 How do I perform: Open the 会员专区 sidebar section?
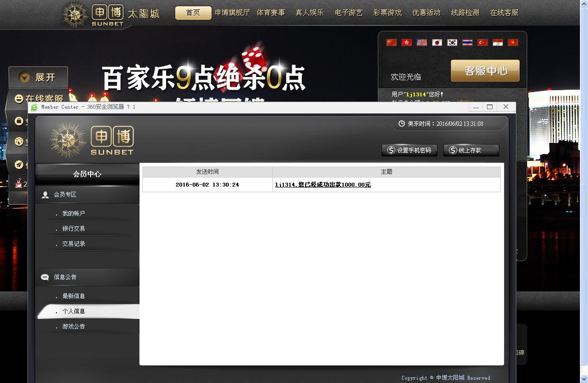click(x=87, y=195)
